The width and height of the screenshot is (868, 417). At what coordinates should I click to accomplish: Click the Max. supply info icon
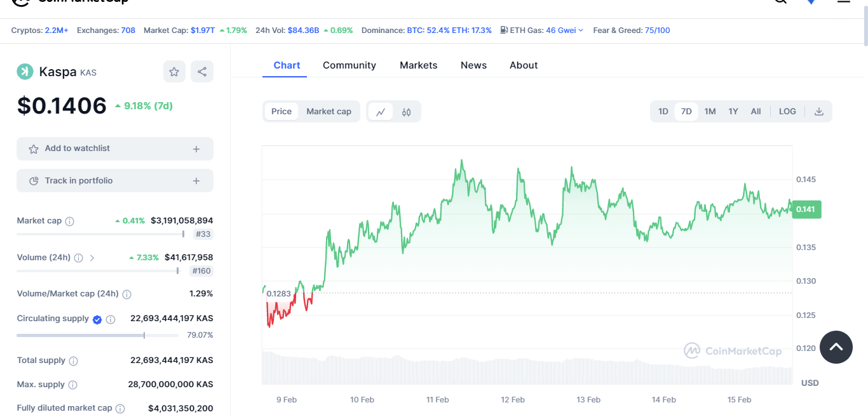click(x=72, y=385)
